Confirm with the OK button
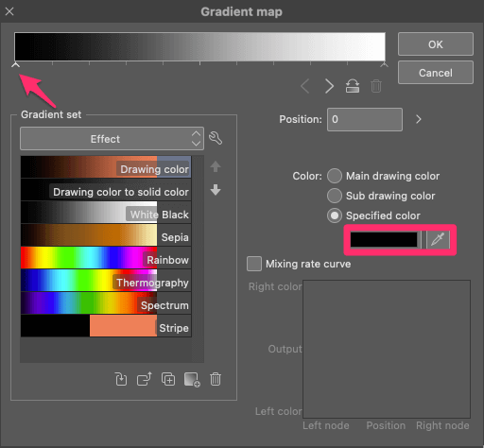484x448 pixels. (436, 44)
